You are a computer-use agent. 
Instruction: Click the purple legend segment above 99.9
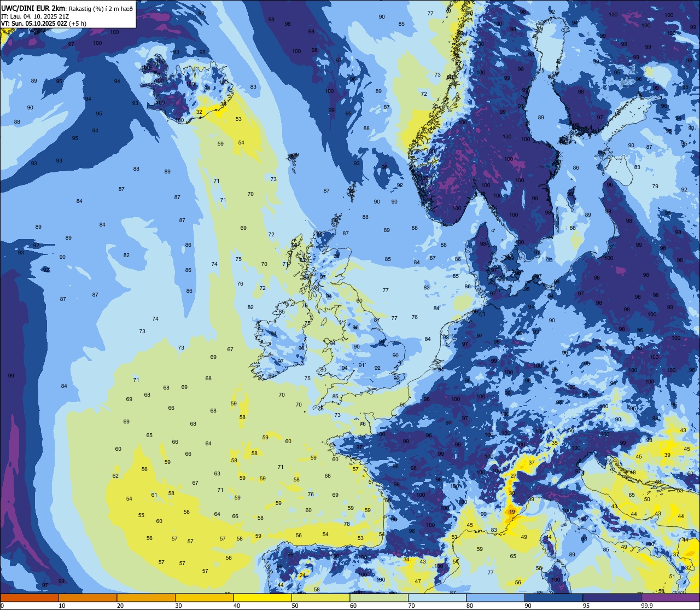[x=670, y=597]
